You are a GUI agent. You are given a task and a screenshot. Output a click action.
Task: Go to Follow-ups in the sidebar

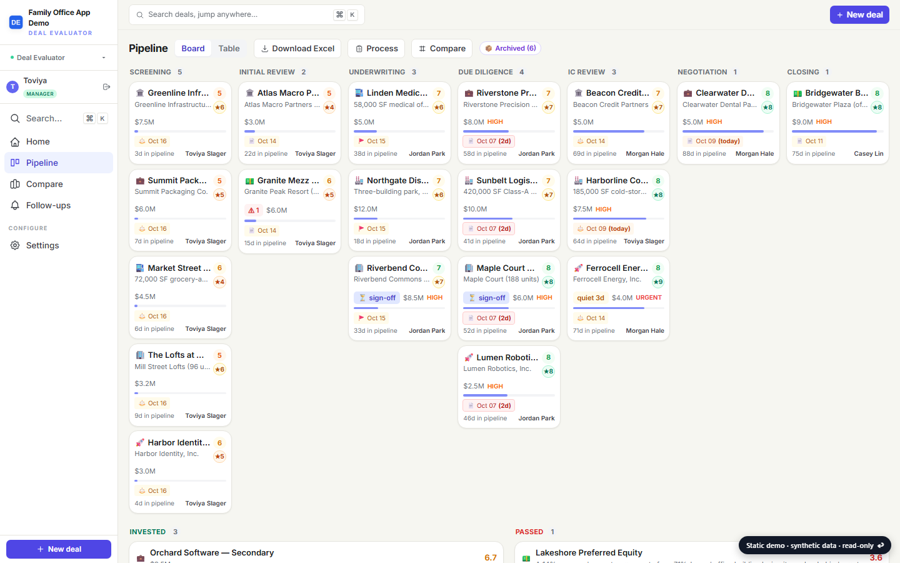tap(59, 205)
